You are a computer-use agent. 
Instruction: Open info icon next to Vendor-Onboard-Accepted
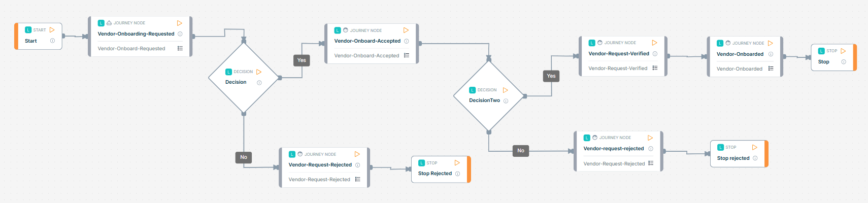pyautogui.click(x=406, y=41)
